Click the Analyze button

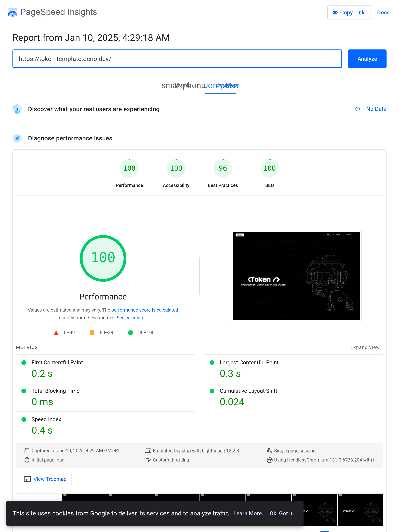(x=367, y=59)
